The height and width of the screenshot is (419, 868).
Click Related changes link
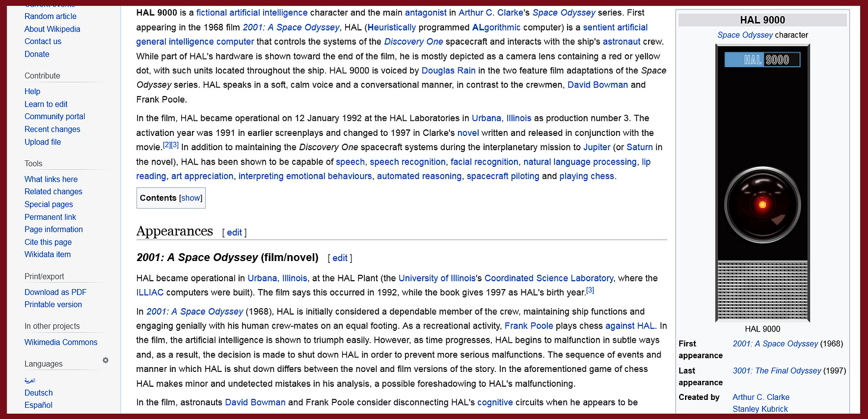(x=54, y=191)
